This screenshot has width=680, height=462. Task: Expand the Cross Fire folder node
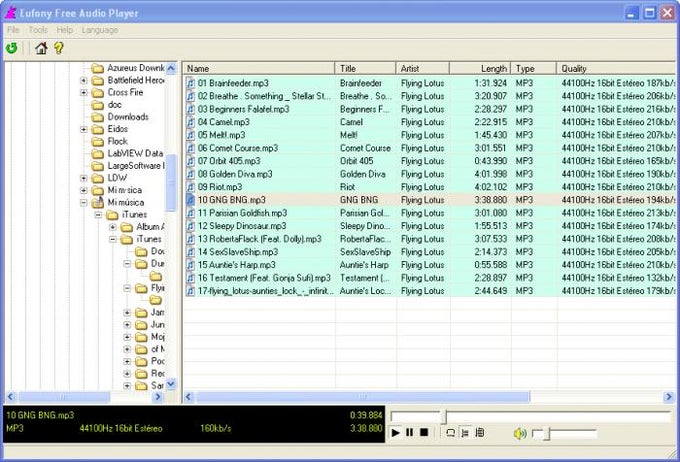point(84,93)
